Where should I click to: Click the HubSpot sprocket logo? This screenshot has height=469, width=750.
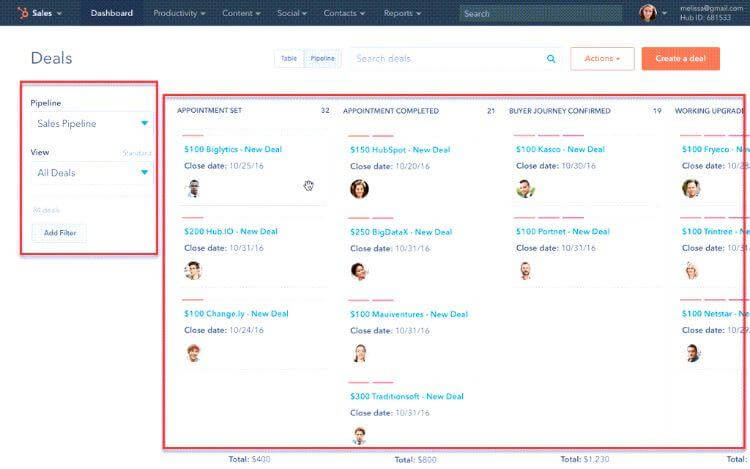[22, 13]
